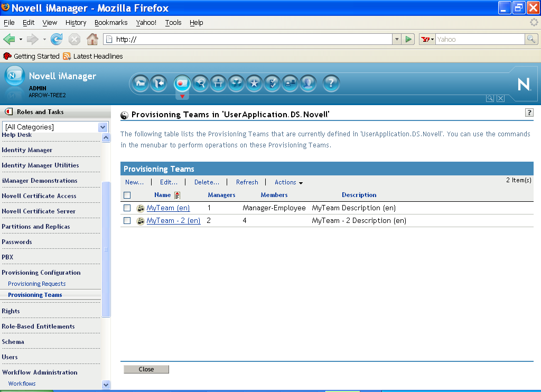This screenshot has height=392, width=541.
Task: Click the sidebar scrollbar thumb
Action: (106, 249)
